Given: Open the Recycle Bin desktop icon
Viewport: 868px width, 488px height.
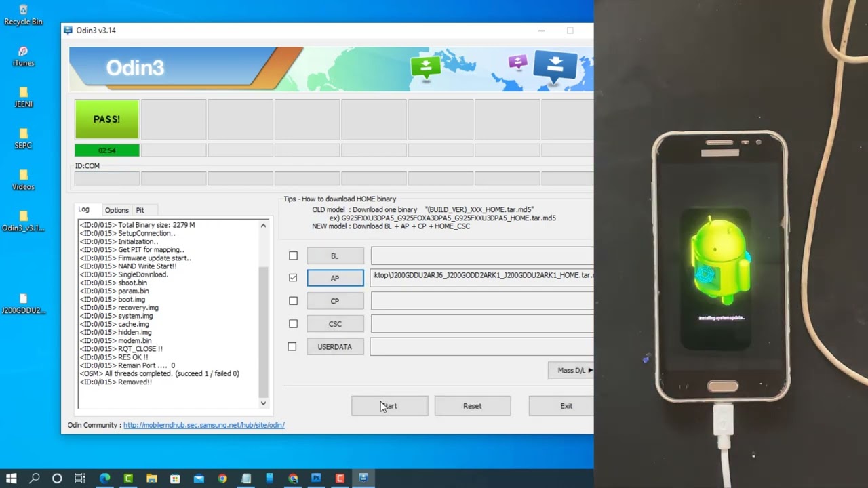Looking at the screenshot, I should [23, 16].
